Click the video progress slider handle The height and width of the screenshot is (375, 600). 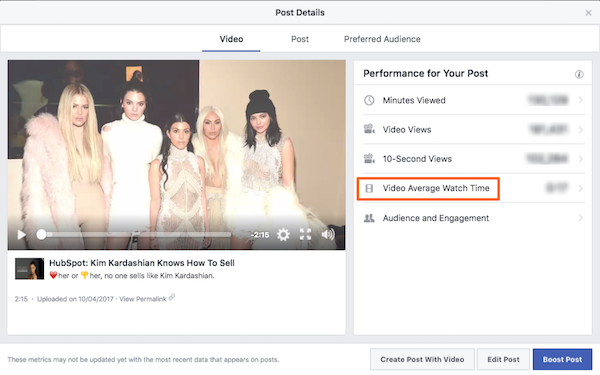click(41, 235)
